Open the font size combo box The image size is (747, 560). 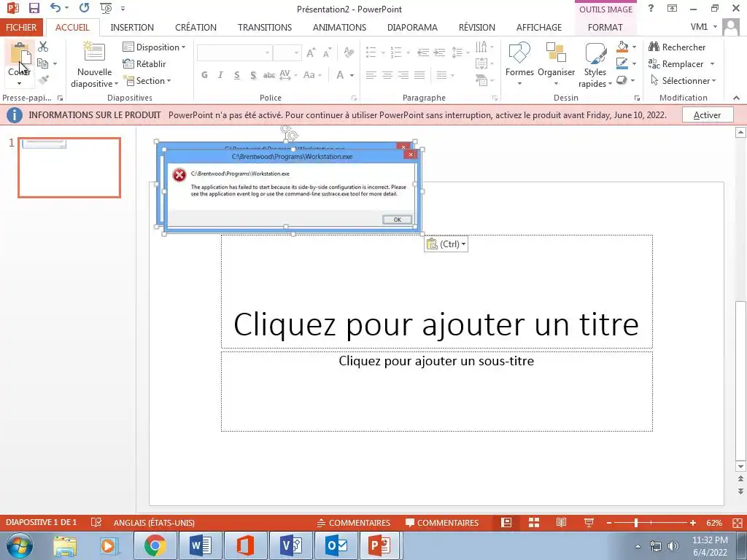click(287, 52)
